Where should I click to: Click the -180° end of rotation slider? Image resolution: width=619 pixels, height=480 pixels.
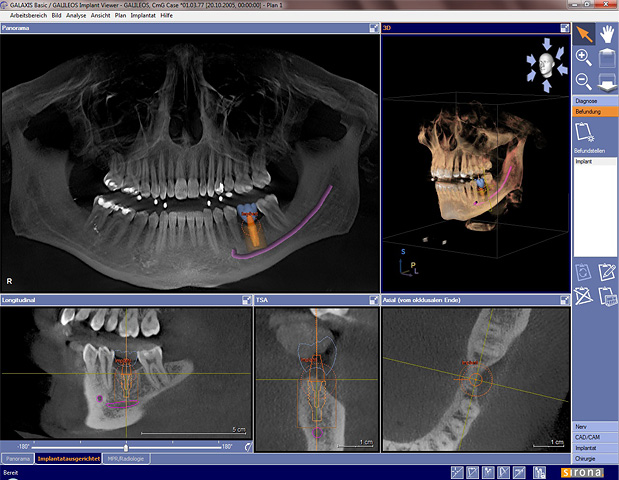24,447
